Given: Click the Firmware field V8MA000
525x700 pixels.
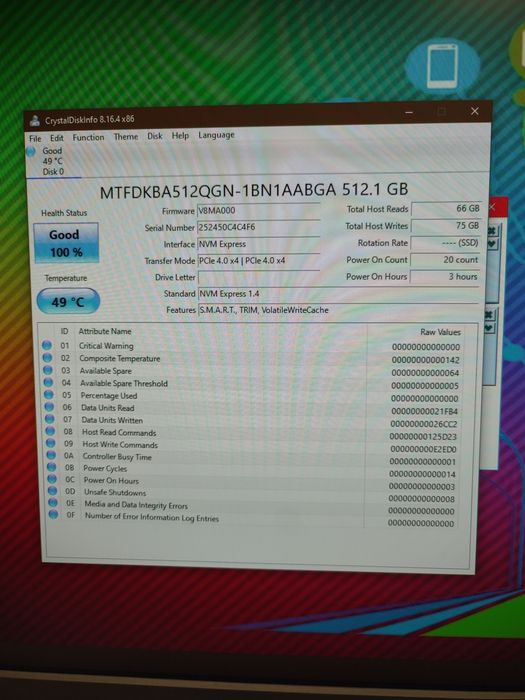Looking at the screenshot, I should (x=258, y=211).
